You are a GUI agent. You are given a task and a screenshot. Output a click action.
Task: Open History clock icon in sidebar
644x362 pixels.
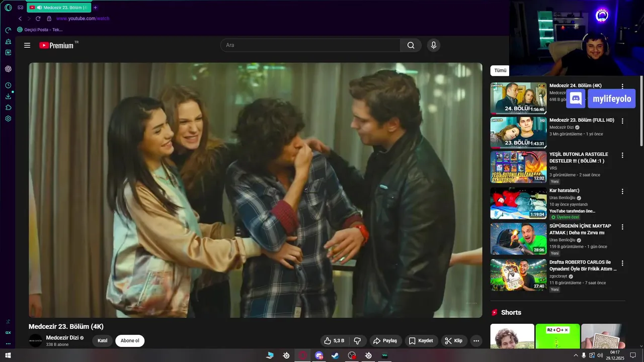tap(8, 85)
